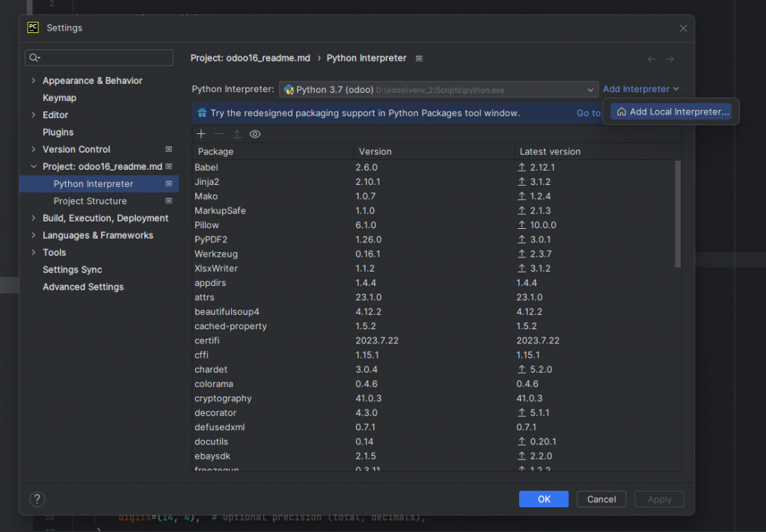766x532 pixels.
Task: Click the PyCharm logo in the title bar
Action: [x=33, y=28]
